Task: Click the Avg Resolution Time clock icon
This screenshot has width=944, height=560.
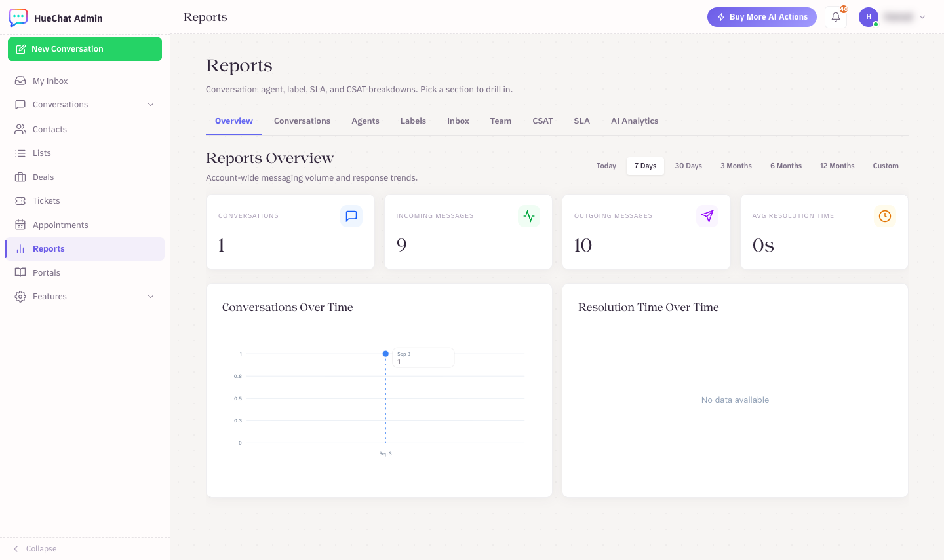Action: (x=885, y=216)
